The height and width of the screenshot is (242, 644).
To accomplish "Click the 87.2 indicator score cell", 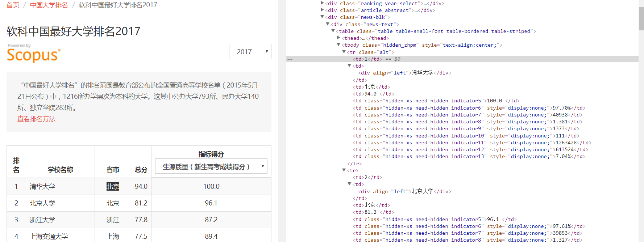I will tap(211, 220).
